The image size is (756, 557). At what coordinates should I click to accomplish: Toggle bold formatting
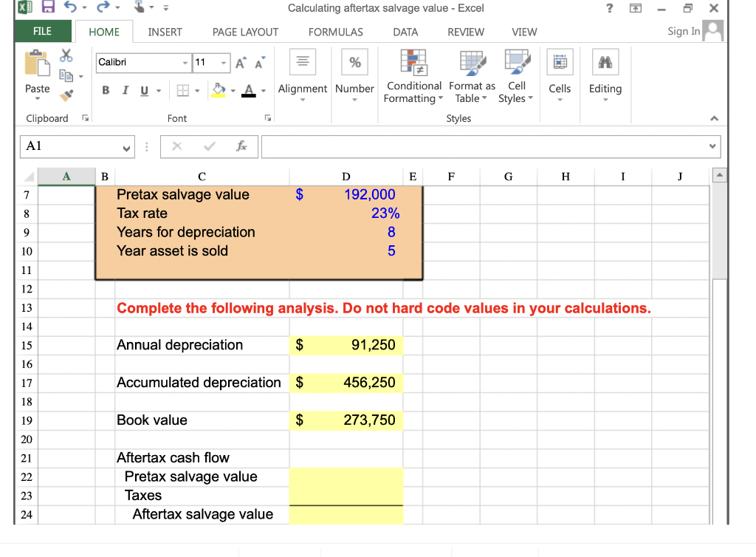click(x=105, y=89)
